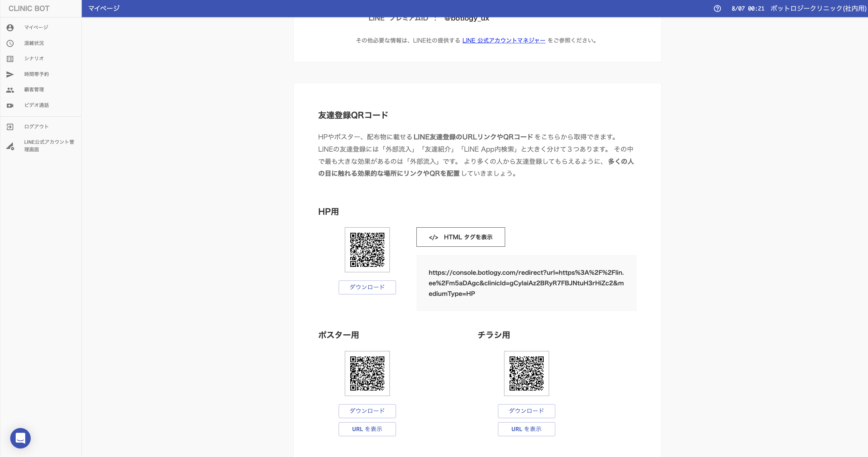
Task: Click the HP redirect URL text box
Action: pyautogui.click(x=526, y=283)
